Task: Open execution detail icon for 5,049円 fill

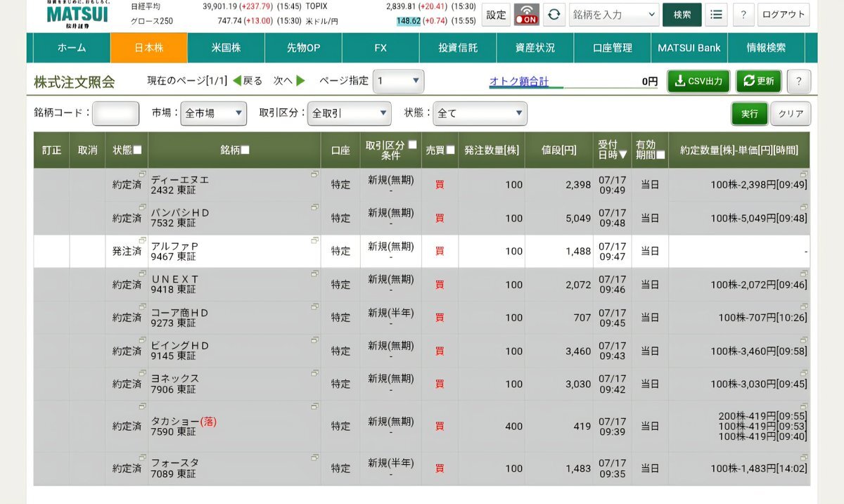Action: coord(804,207)
